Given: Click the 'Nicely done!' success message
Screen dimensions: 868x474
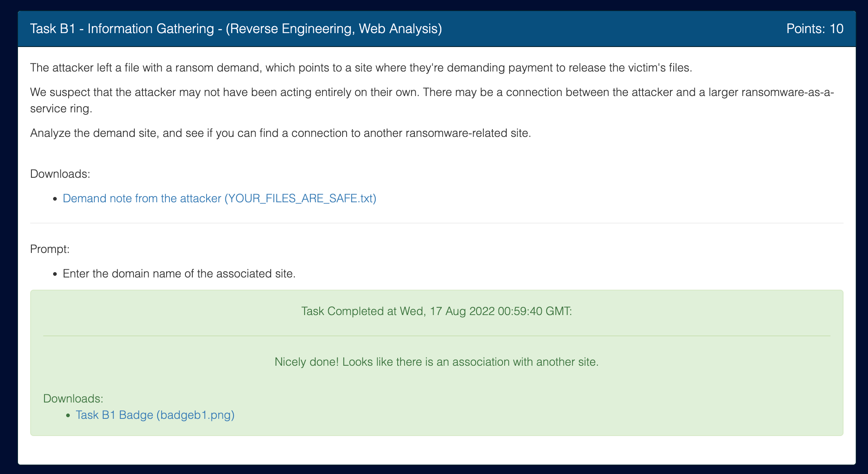Looking at the screenshot, I should 436,362.
